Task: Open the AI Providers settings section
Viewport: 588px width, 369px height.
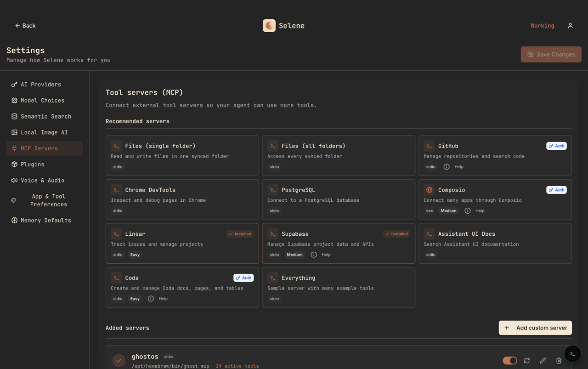Action: click(40, 84)
